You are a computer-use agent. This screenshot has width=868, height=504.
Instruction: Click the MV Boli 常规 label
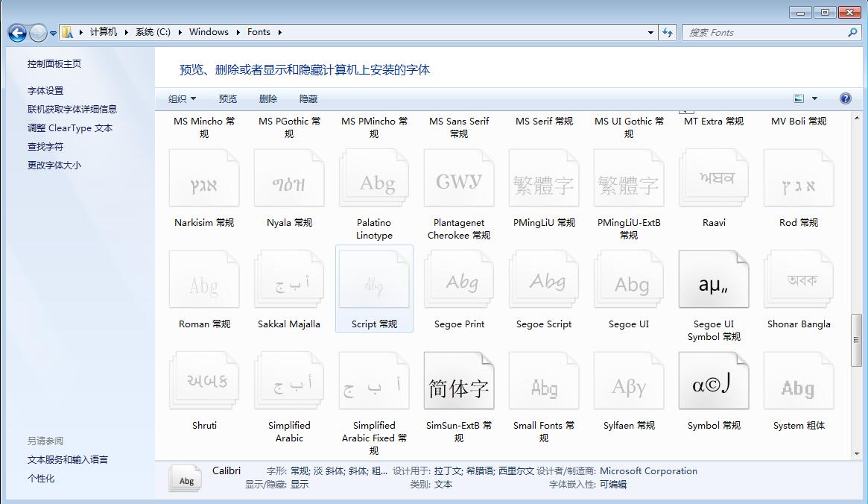[799, 122]
